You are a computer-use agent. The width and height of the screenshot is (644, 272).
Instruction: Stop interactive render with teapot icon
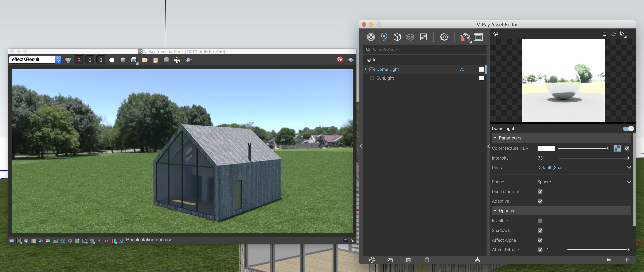pyautogui.click(x=465, y=37)
